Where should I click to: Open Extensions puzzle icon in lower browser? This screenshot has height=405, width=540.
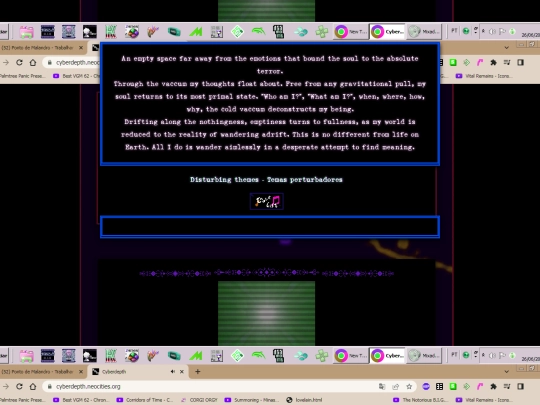[x=494, y=386]
